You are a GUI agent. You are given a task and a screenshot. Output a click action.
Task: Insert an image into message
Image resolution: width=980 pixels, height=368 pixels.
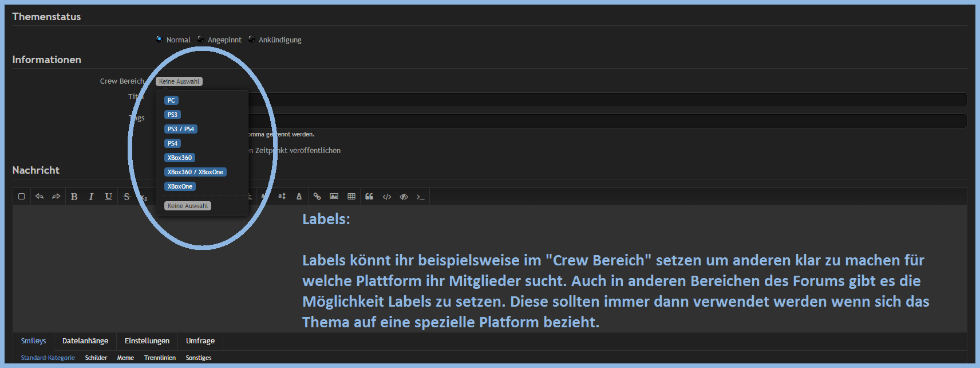(334, 197)
